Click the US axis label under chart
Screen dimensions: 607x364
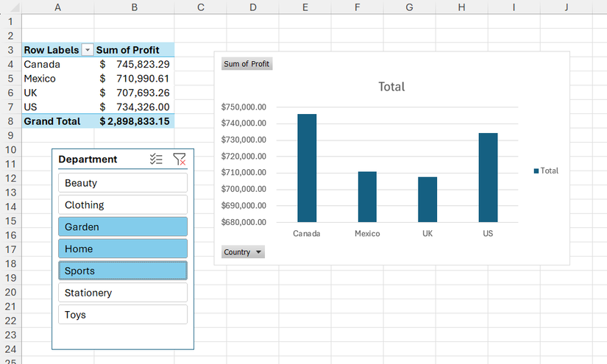(488, 234)
